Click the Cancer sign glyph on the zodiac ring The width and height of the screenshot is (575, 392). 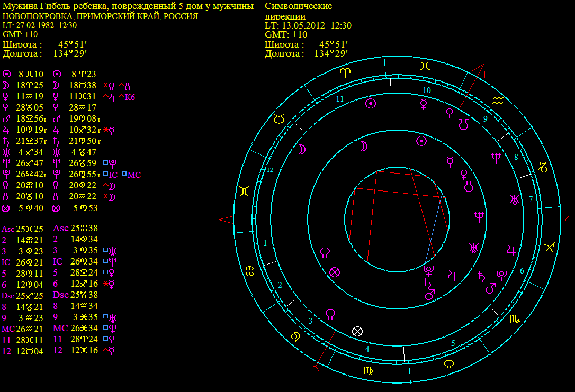coord(250,271)
